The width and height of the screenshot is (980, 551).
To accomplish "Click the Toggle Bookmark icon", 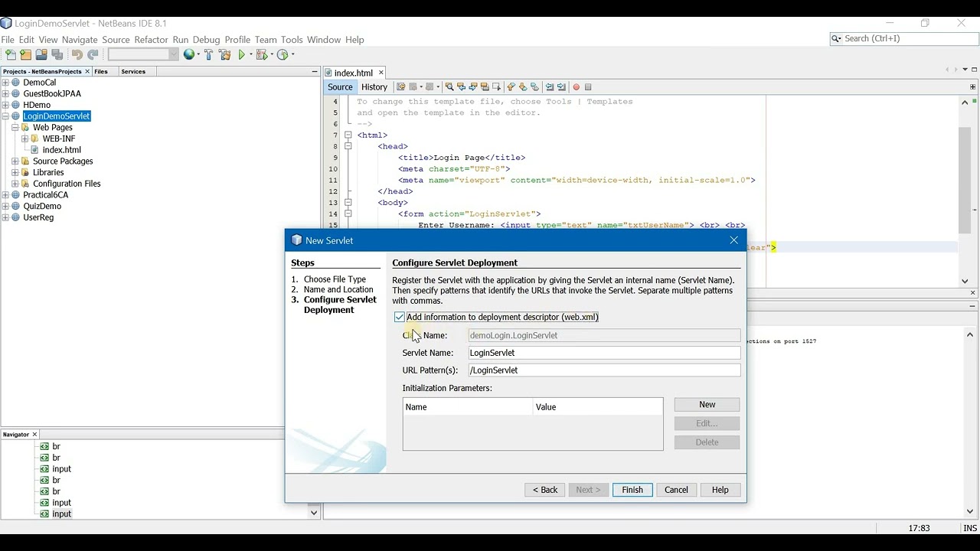I will 534,87.
